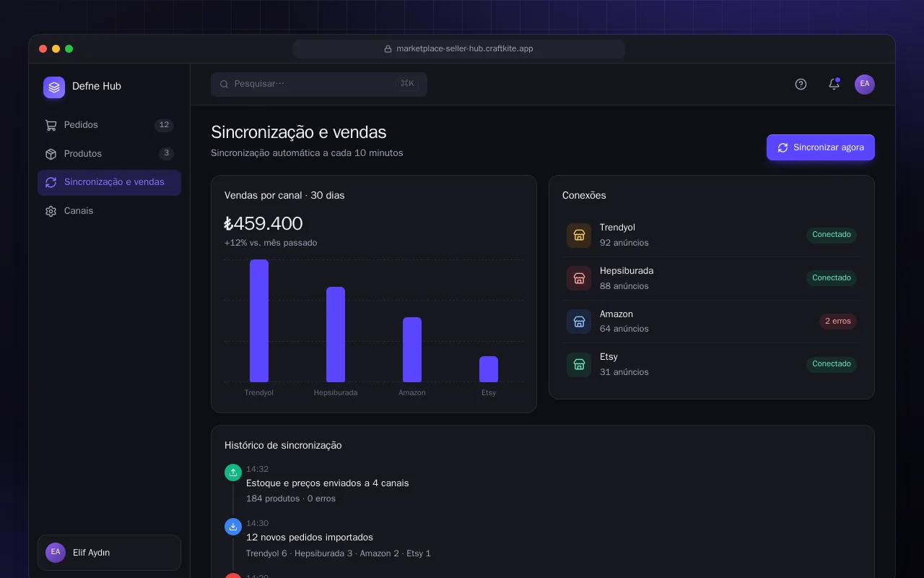Click the Pedidos badge showing 12
Image resolution: width=924 pixels, height=578 pixels.
(164, 125)
